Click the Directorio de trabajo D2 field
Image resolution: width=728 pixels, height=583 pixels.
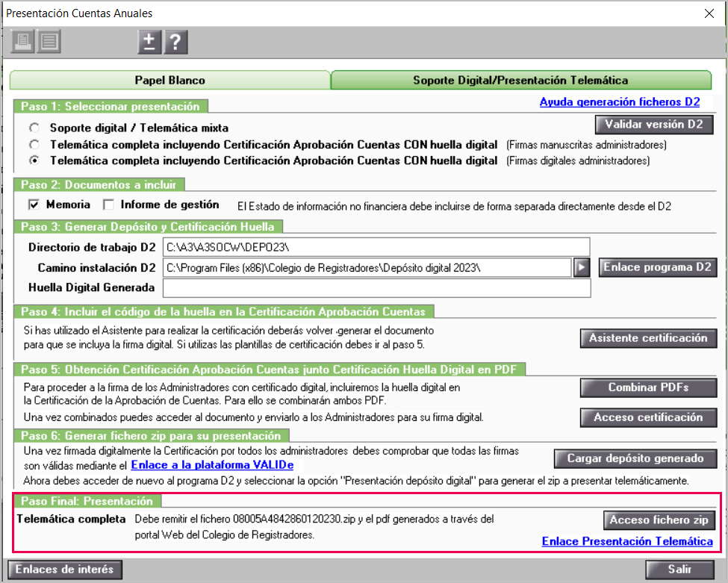376,247
